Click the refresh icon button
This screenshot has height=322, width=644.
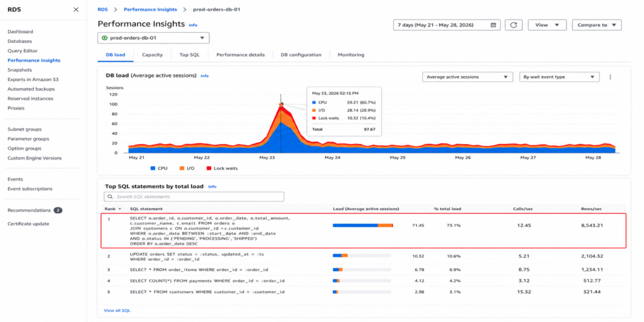click(x=513, y=25)
